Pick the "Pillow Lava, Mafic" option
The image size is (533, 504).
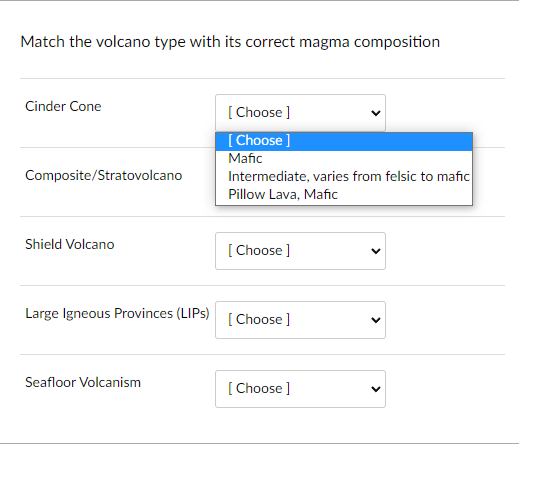pyautogui.click(x=344, y=194)
